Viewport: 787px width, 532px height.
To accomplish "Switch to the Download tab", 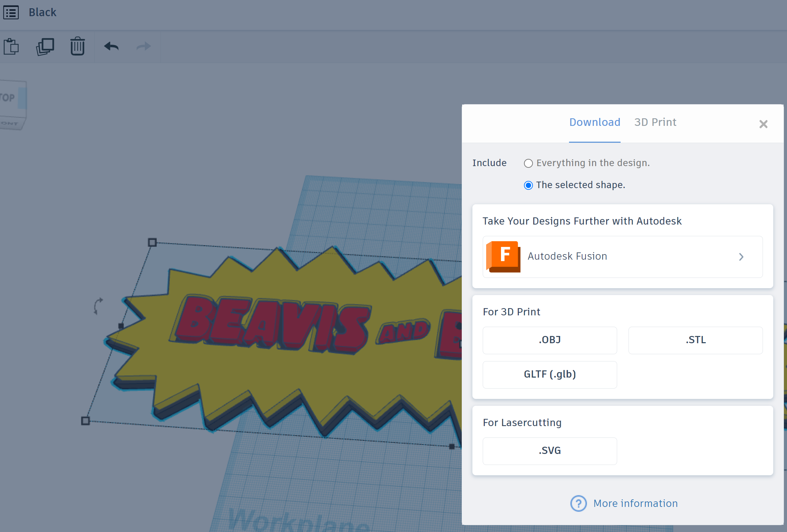I will pyautogui.click(x=595, y=122).
